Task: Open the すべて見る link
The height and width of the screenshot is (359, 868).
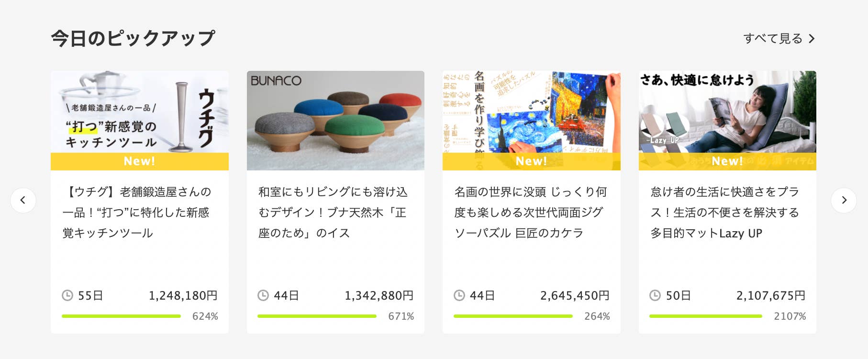Action: click(779, 39)
